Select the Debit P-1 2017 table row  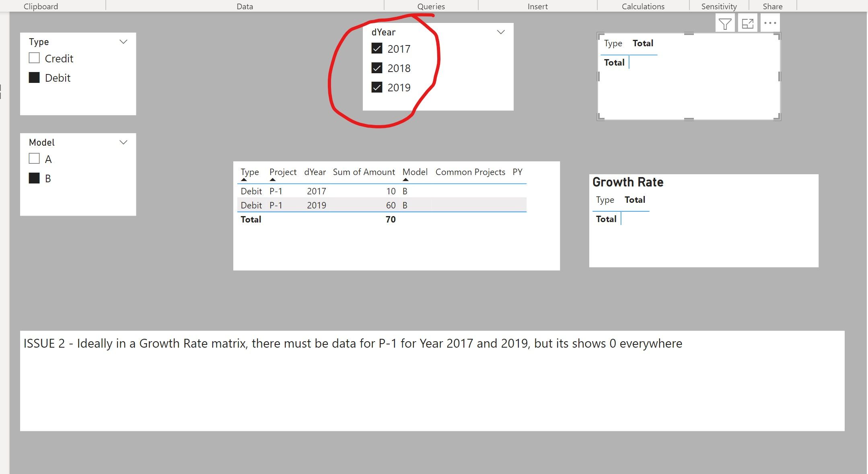click(382, 191)
